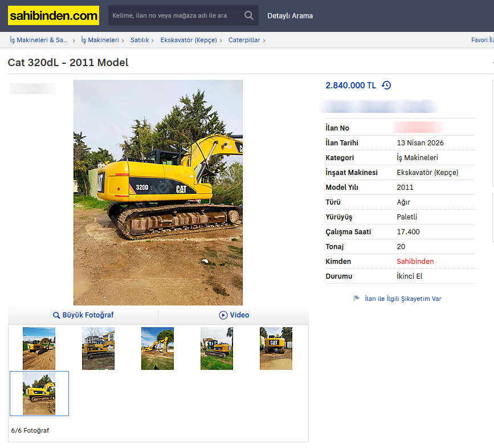Viewport: 494px width, 448px height.
Task: Select the third photo thumbnail
Action: [x=157, y=348]
